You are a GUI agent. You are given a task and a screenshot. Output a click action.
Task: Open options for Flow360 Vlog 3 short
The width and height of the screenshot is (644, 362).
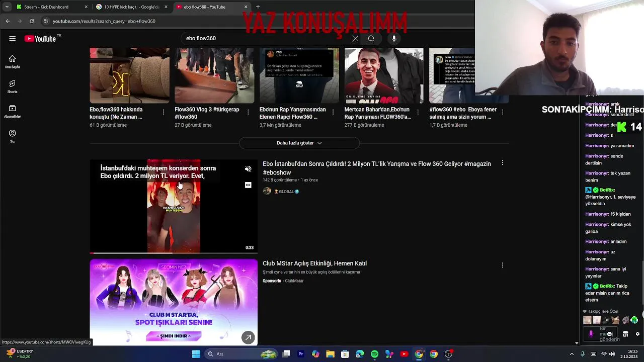point(248,112)
